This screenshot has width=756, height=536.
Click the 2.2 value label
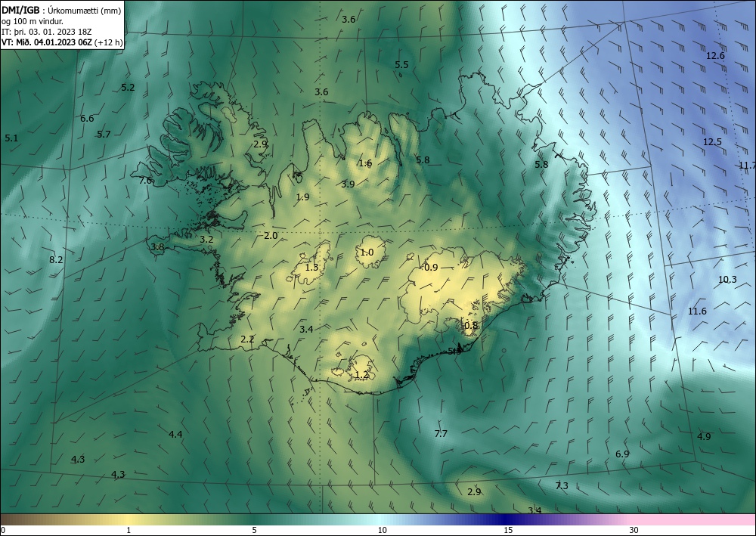[247, 339]
